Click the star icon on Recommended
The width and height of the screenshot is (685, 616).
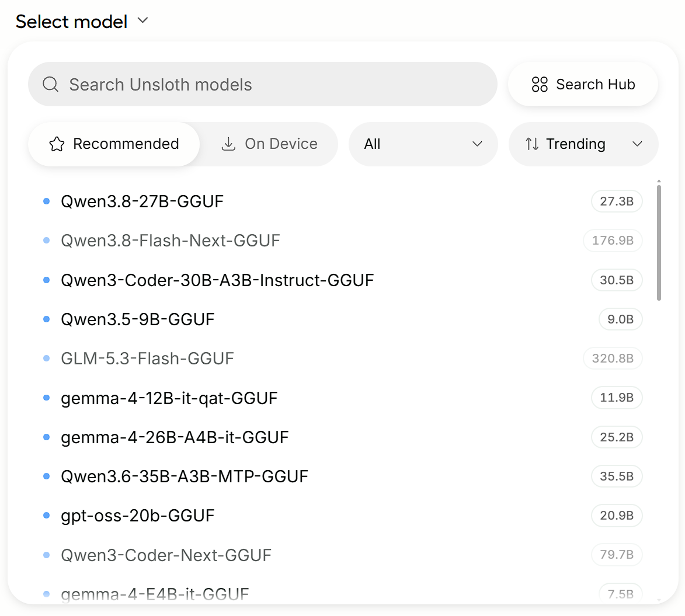point(57,144)
